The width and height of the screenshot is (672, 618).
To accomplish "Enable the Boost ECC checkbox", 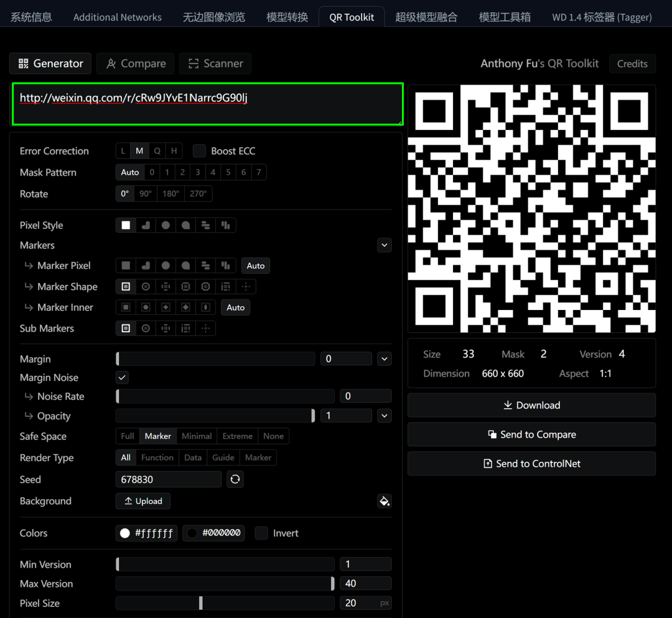I will 199,151.
